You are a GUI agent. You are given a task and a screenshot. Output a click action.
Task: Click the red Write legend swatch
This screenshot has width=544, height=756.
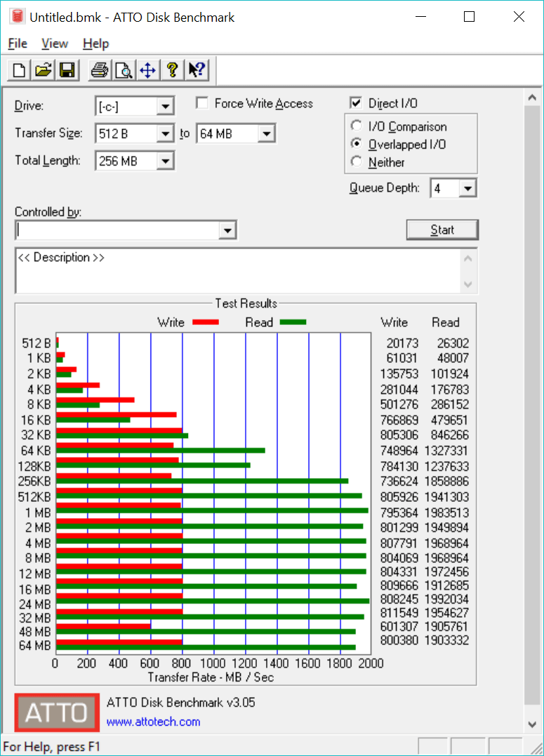tap(206, 322)
